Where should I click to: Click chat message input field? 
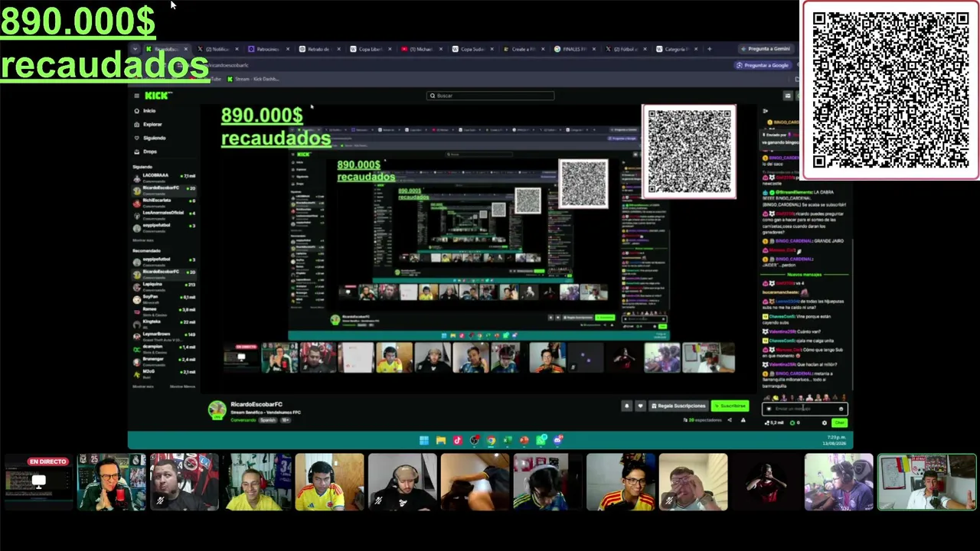pyautogui.click(x=804, y=409)
